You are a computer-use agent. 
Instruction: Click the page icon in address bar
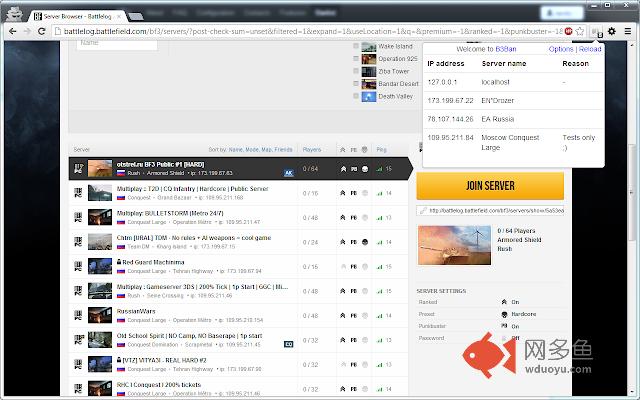[x=58, y=31]
